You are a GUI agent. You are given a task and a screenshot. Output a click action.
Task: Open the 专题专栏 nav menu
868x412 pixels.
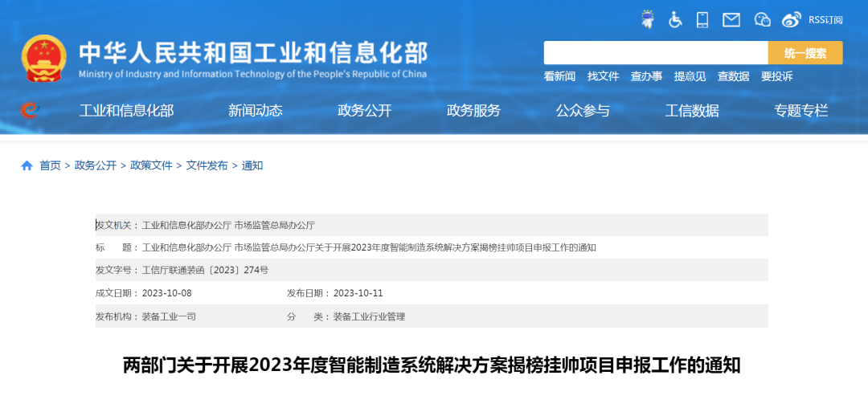tap(800, 111)
